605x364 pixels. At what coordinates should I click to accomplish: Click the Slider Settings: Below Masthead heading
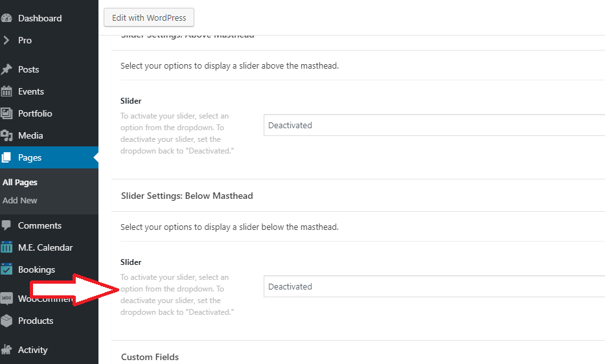[x=187, y=196]
